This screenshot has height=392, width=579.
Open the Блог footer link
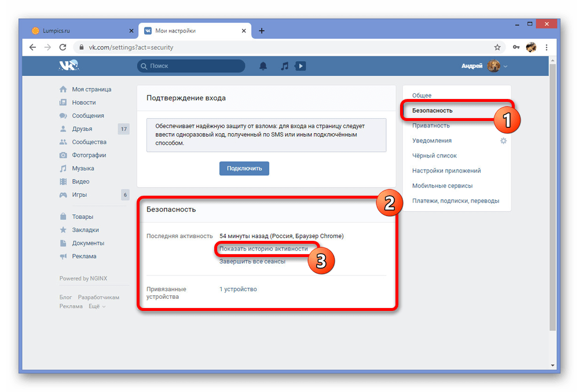click(65, 297)
